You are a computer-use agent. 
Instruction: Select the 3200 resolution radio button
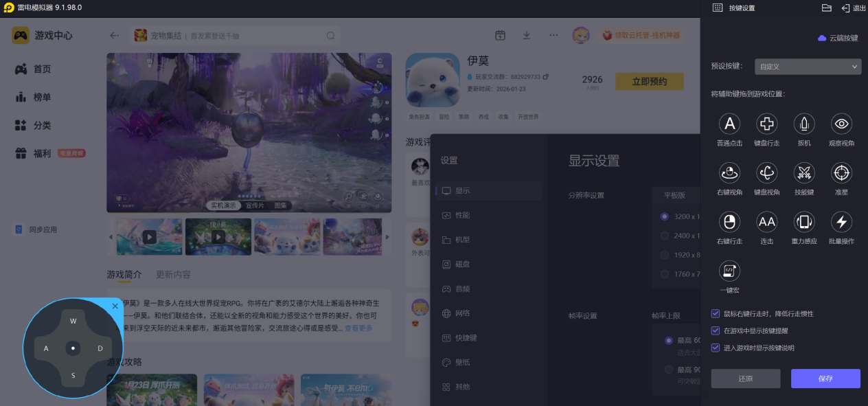coord(664,216)
